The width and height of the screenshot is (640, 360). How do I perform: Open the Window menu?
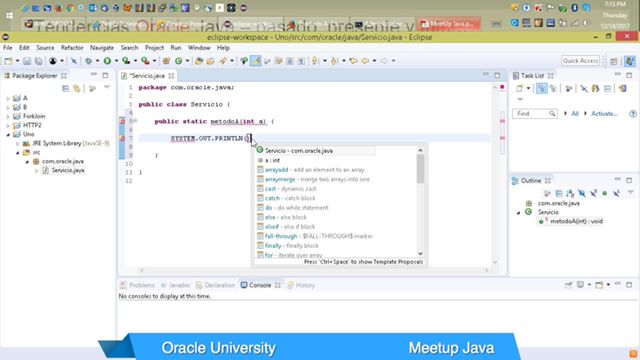(199, 48)
